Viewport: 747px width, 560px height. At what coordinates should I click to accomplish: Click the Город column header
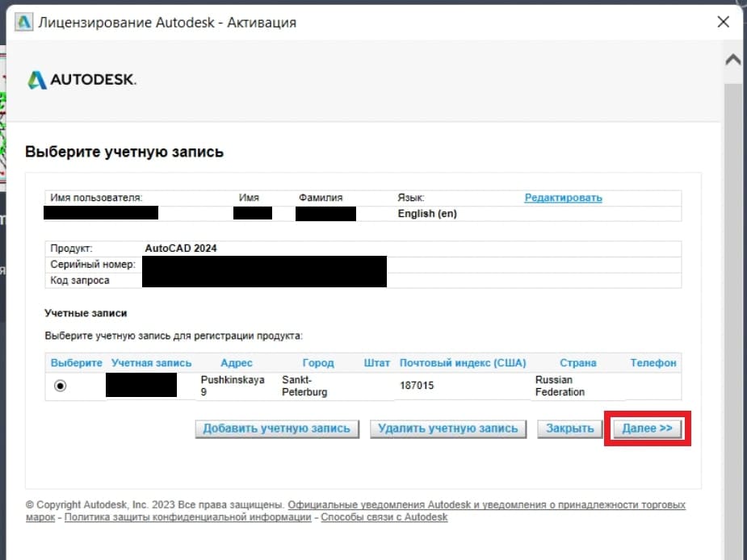[x=318, y=363]
